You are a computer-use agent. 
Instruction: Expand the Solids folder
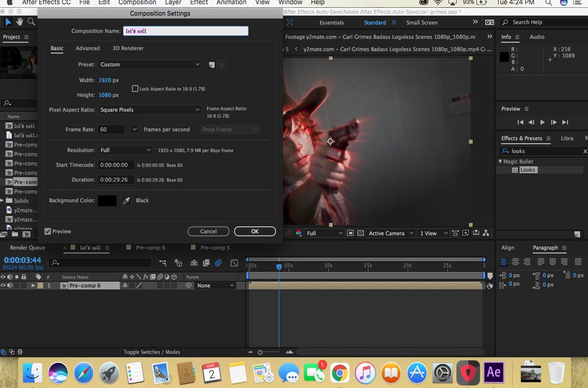click(x=2, y=200)
